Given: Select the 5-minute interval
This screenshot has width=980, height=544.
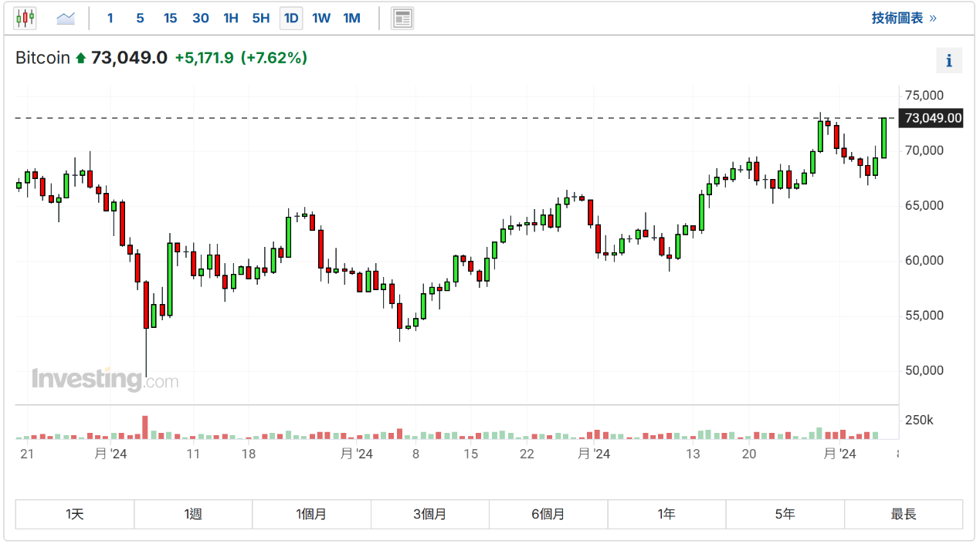Looking at the screenshot, I should pyautogui.click(x=140, y=18).
